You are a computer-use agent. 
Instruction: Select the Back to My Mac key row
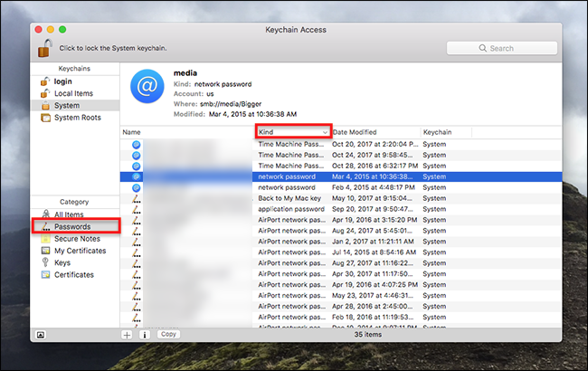[x=341, y=198]
